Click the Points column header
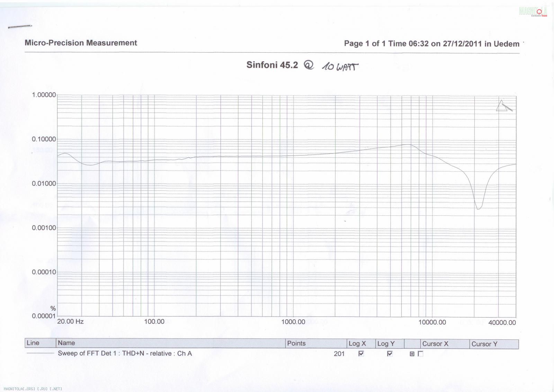 coord(296,343)
